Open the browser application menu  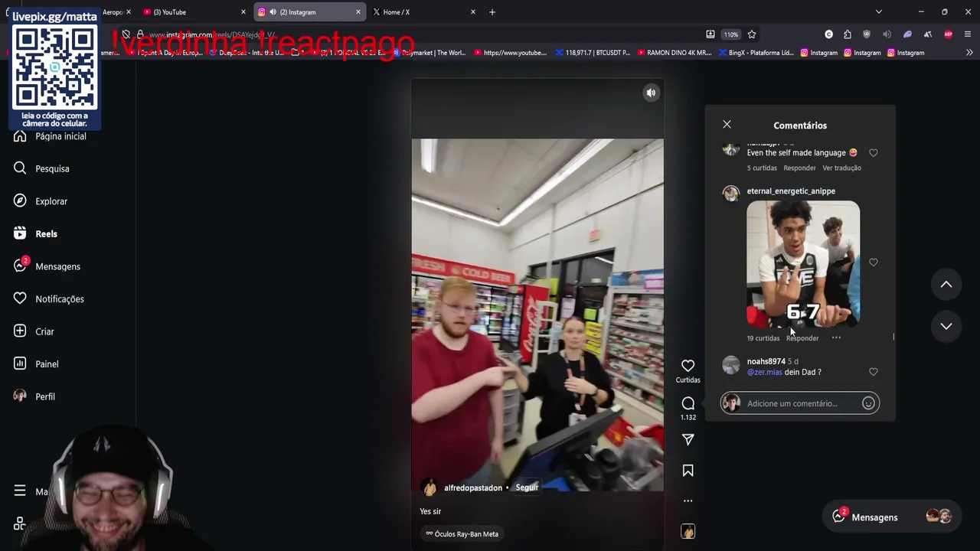[968, 34]
